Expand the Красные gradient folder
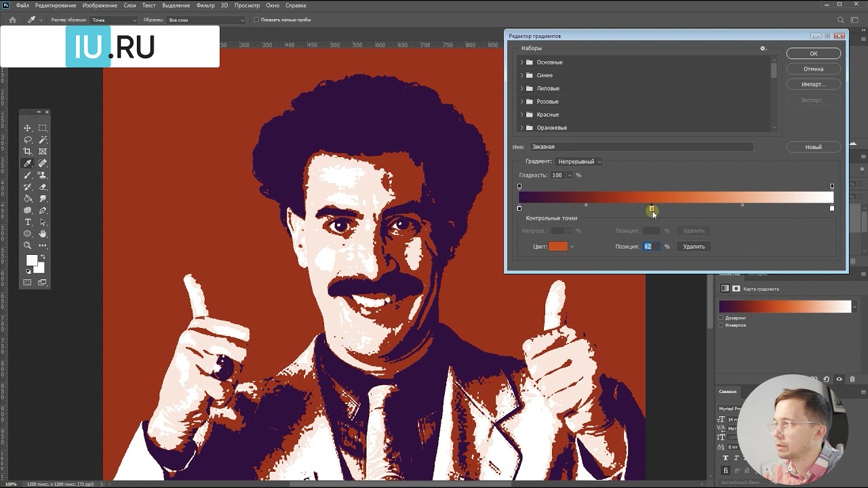Viewport: 868px width, 488px height. [521, 115]
